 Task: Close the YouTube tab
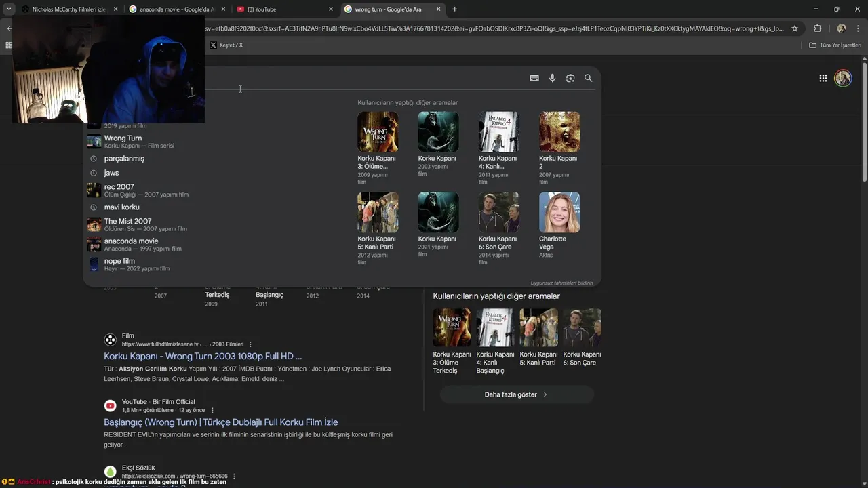click(x=331, y=9)
